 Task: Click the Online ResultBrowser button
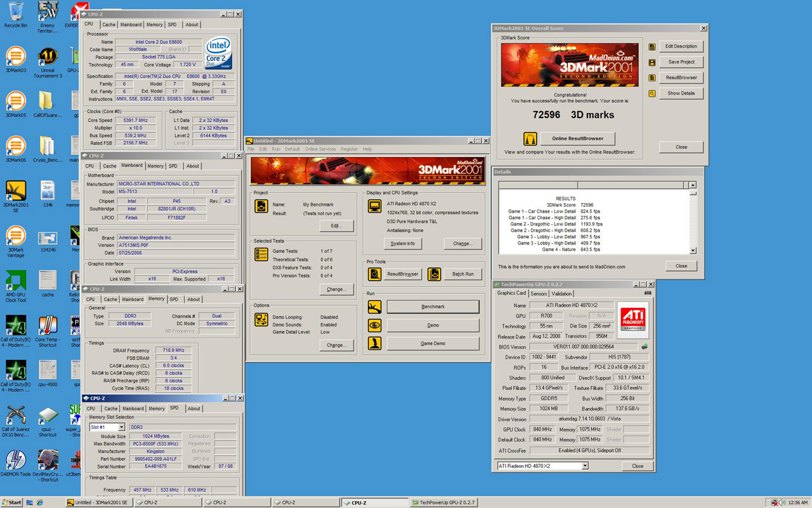(x=577, y=138)
